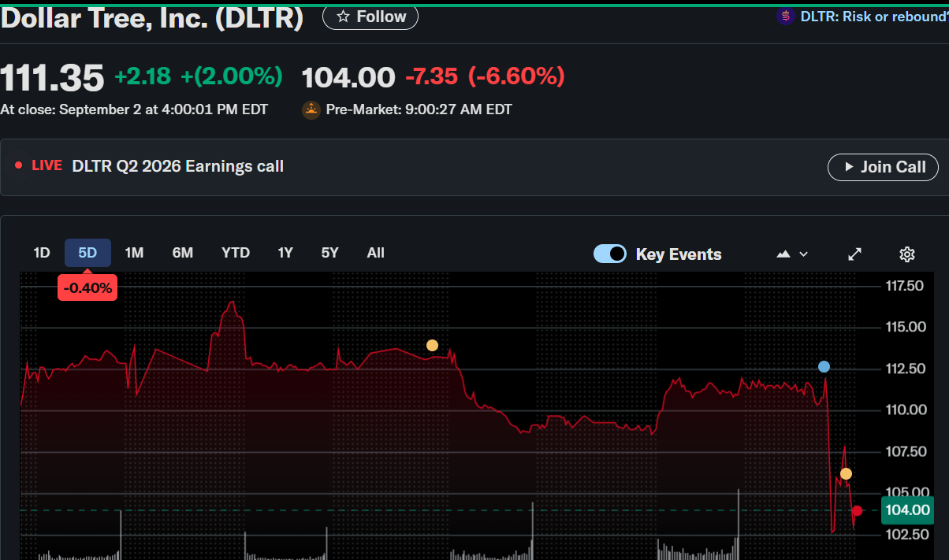Open chart settings gear
The height and width of the screenshot is (560, 949).
click(906, 254)
